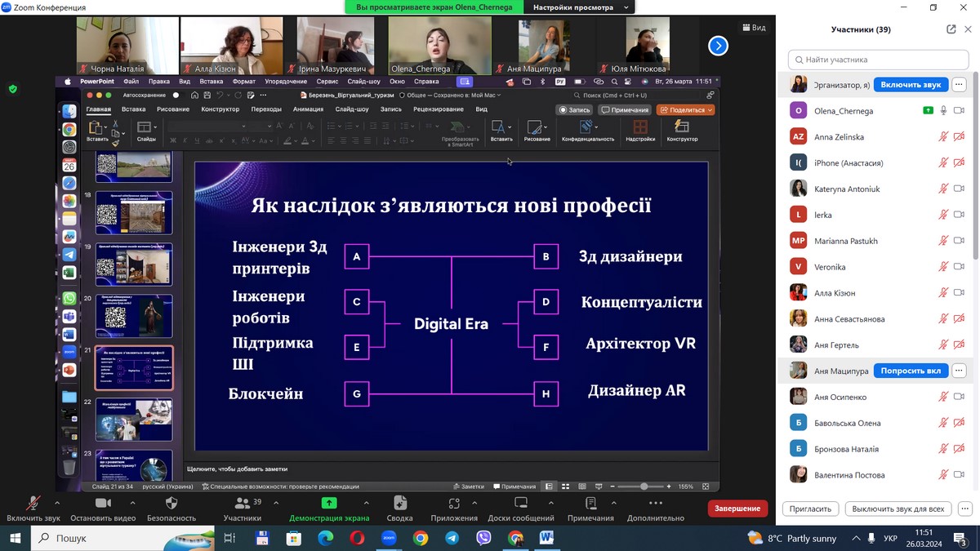Pop out the participants panel
Screen dimensions: 980x551
(x=951, y=29)
